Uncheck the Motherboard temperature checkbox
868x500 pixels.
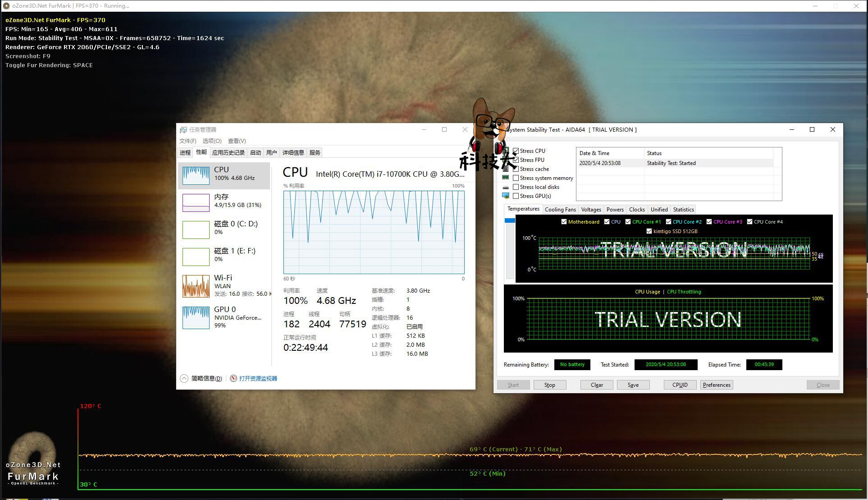point(564,222)
